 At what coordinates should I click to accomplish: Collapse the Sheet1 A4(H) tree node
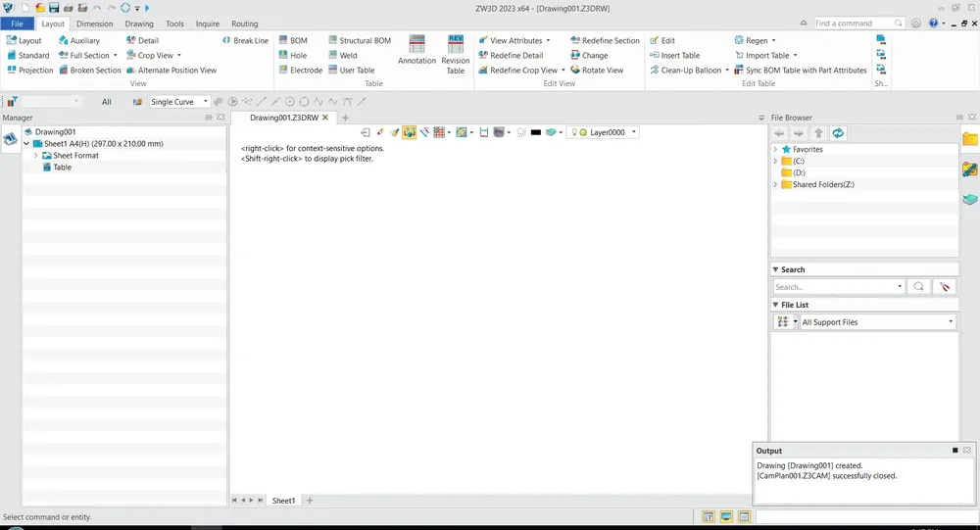pyautogui.click(x=26, y=144)
